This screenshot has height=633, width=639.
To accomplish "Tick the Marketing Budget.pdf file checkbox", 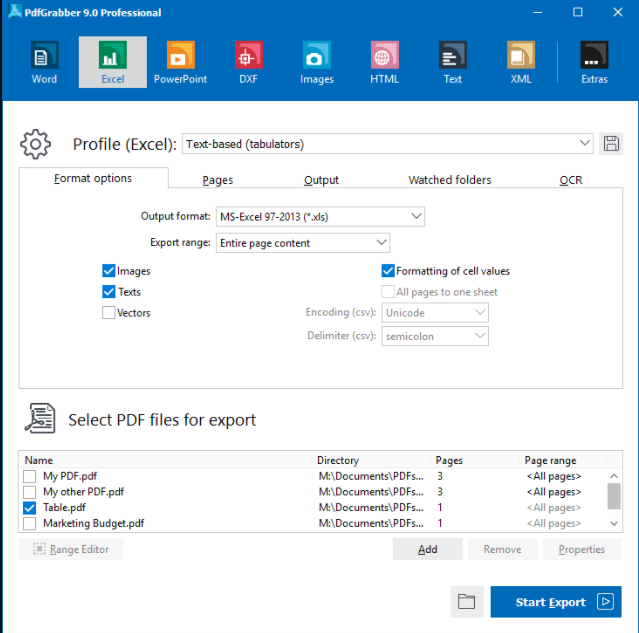I will 29,523.
